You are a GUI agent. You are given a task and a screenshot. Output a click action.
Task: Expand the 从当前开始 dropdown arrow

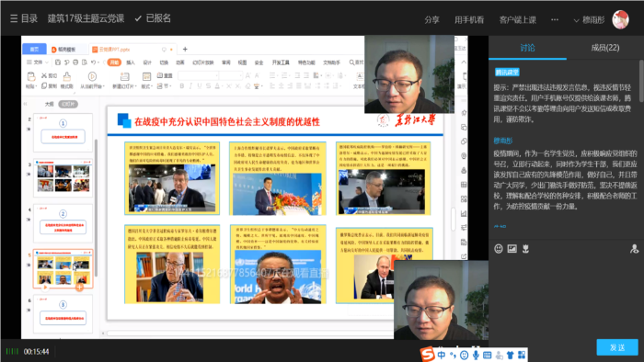(x=103, y=86)
